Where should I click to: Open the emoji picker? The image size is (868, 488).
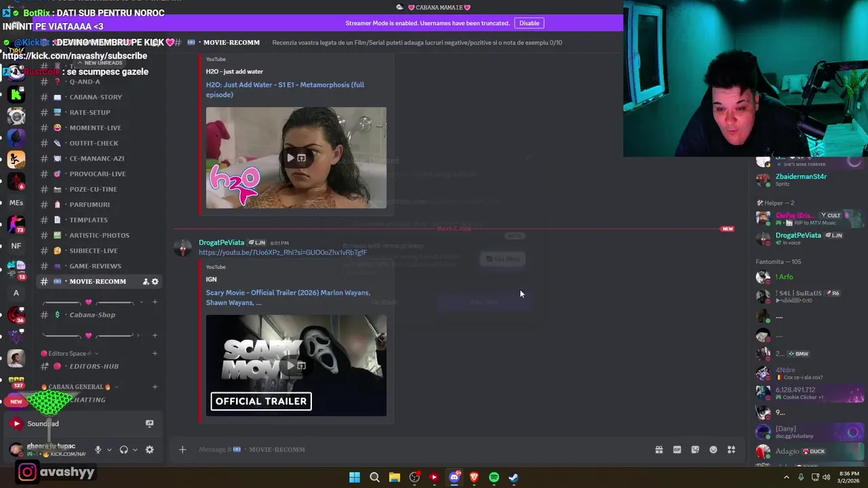[x=713, y=449]
